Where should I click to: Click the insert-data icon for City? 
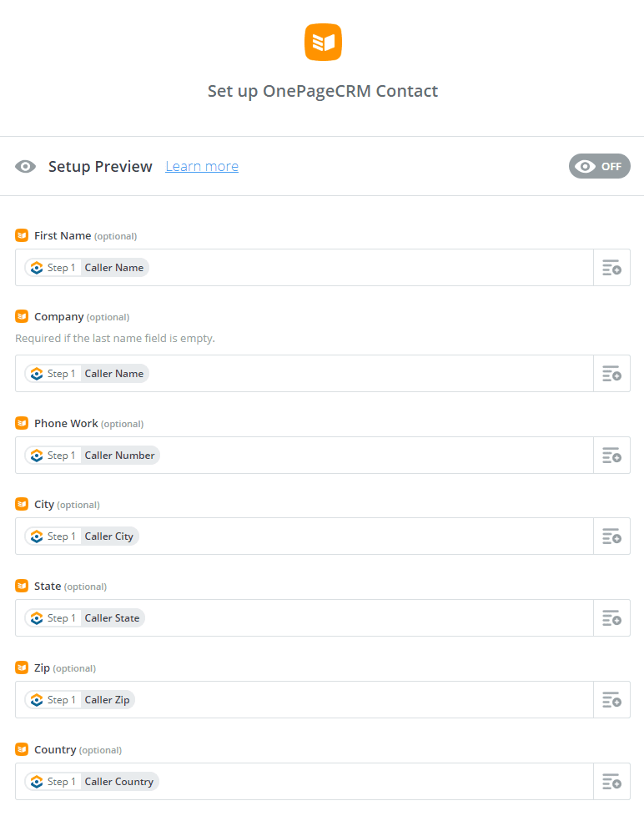pyautogui.click(x=611, y=536)
